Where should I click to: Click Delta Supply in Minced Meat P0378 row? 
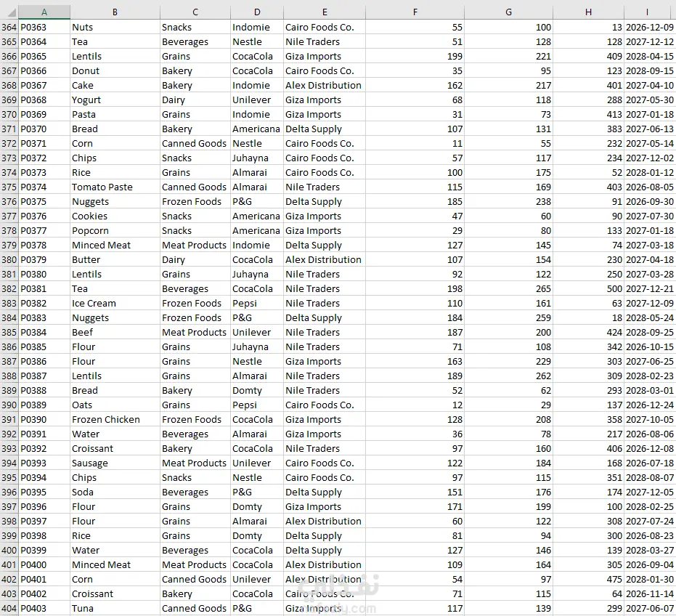pyautogui.click(x=324, y=245)
